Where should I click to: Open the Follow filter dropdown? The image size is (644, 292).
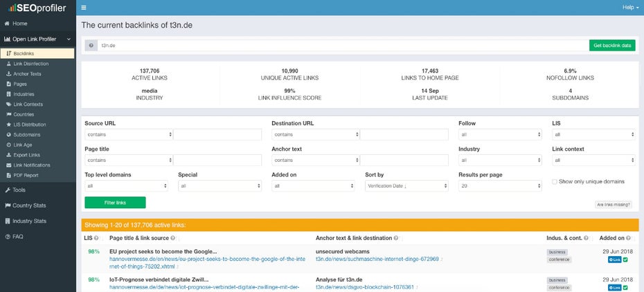500,134
